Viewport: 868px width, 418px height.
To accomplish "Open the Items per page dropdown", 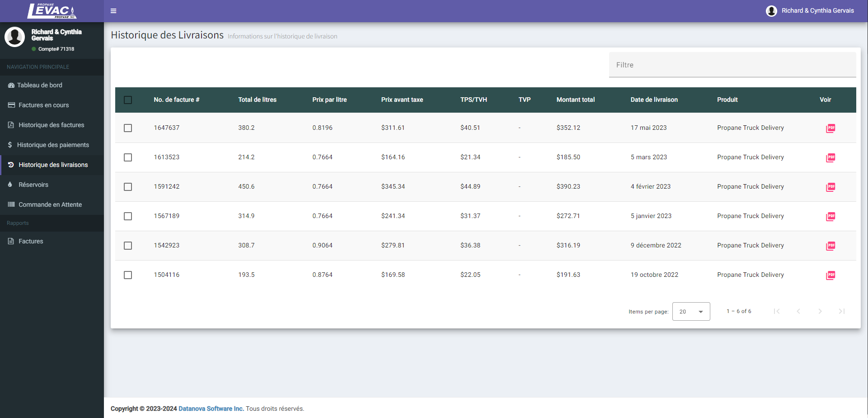I will 691,311.
